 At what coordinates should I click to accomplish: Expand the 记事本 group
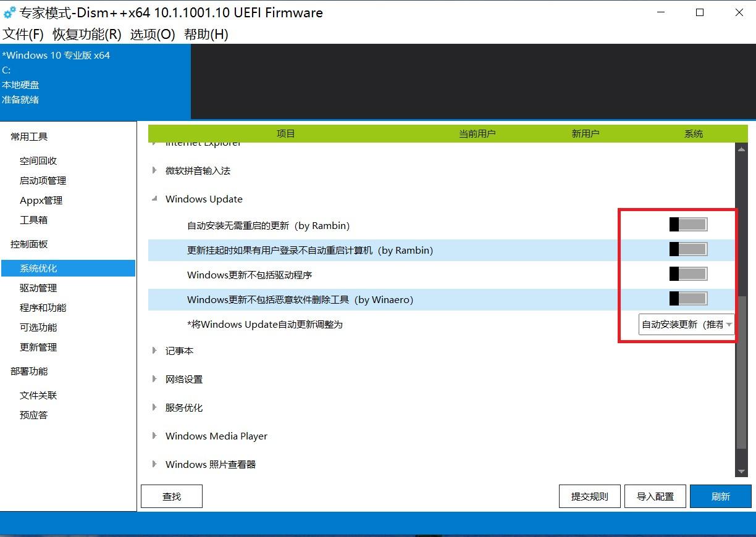click(x=154, y=351)
